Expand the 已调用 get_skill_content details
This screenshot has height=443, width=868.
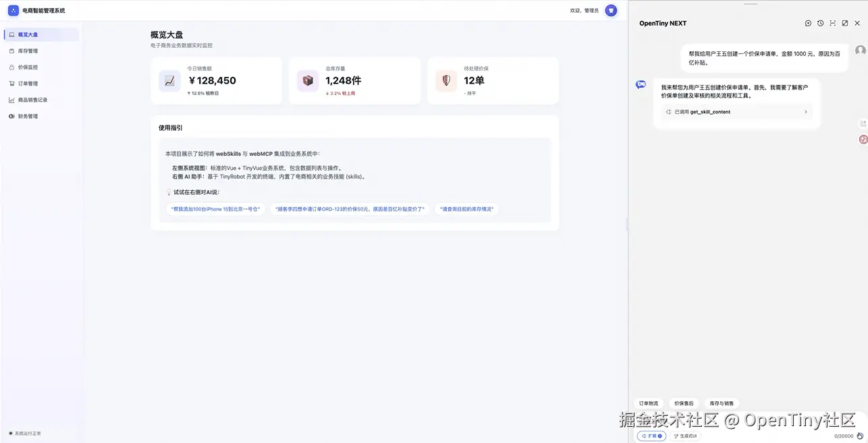click(x=736, y=112)
